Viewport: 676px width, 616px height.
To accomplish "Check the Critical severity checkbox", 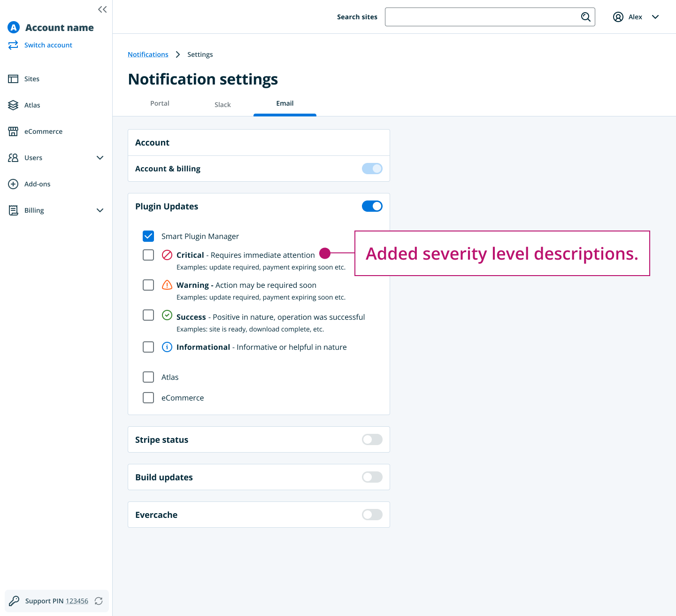I will coord(148,255).
